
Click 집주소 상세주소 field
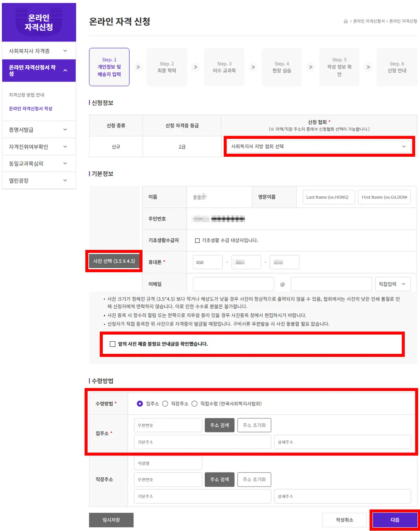(x=343, y=442)
